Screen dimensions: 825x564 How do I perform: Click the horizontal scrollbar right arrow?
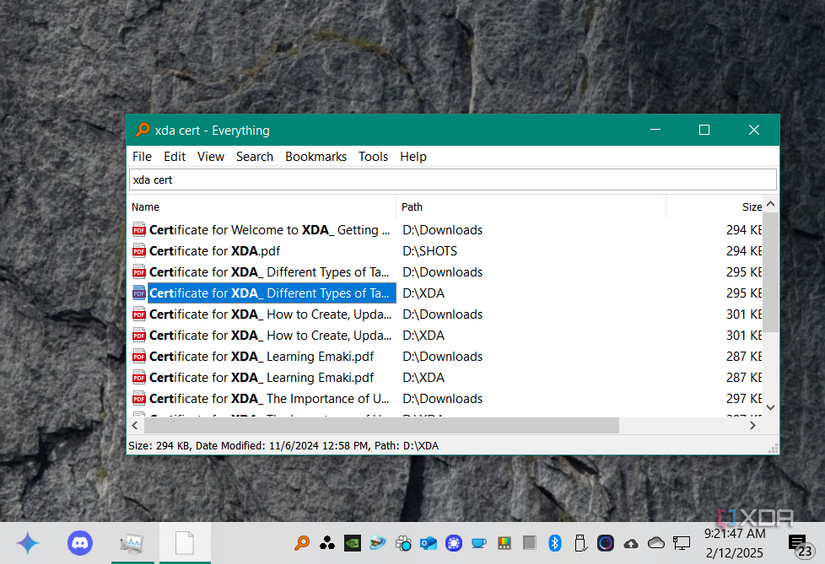pyautogui.click(x=753, y=426)
